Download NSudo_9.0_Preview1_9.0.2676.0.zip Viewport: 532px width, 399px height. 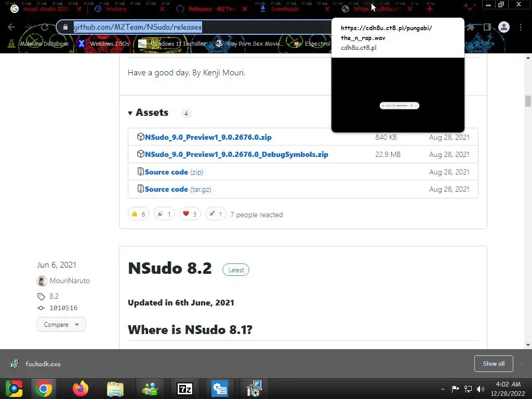[x=208, y=137]
